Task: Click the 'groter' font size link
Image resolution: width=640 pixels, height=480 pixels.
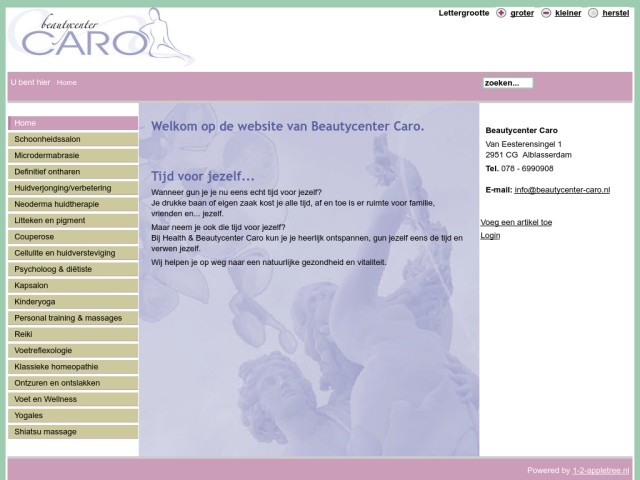Action: [522, 13]
